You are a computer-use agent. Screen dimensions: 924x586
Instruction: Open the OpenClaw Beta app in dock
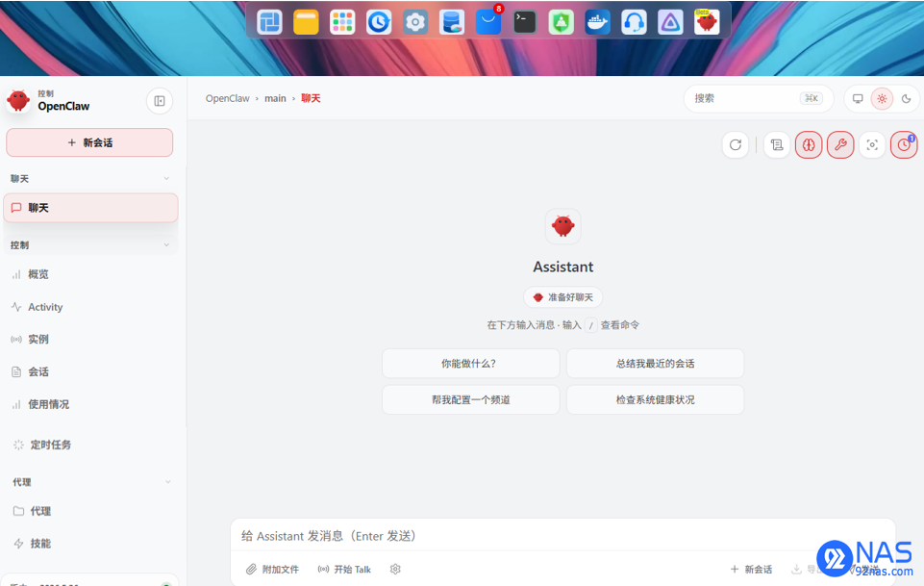707,22
